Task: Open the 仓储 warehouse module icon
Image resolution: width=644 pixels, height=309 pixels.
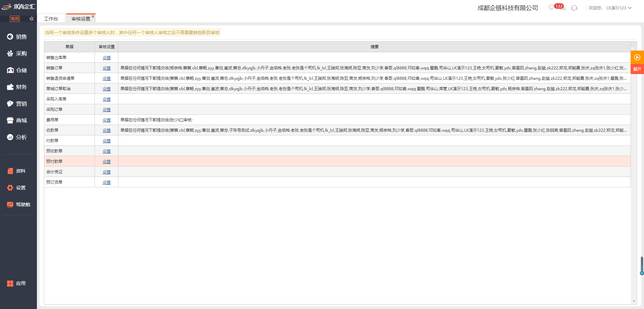Action: (x=10, y=70)
